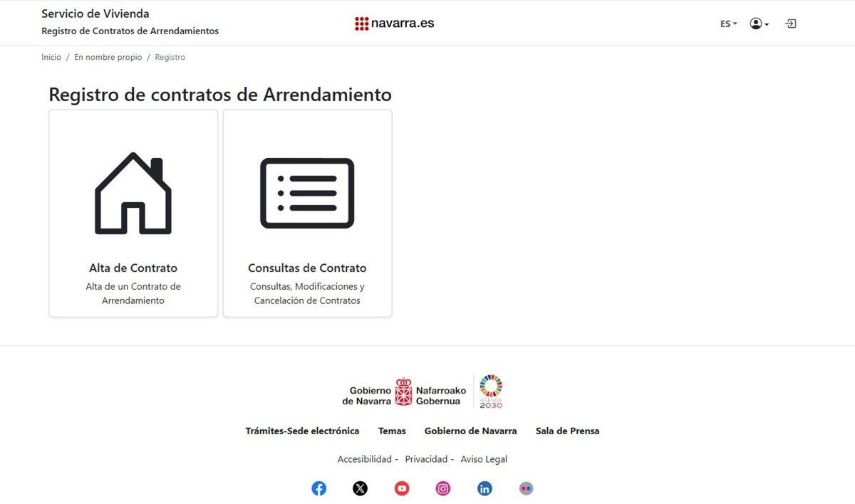Open the Facebook social icon
This screenshot has height=504, width=855.
[x=319, y=488]
